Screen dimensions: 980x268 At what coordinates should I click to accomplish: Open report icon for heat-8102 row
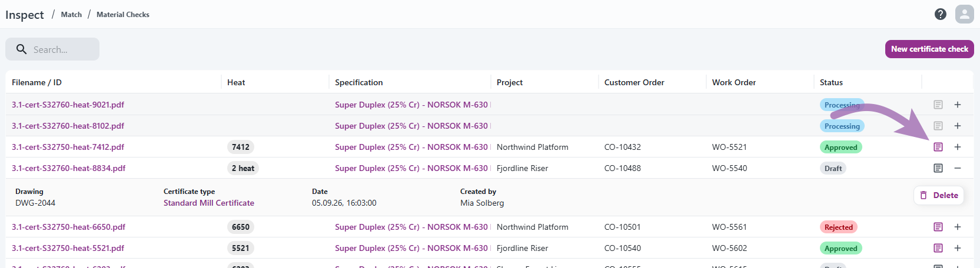[x=938, y=126]
